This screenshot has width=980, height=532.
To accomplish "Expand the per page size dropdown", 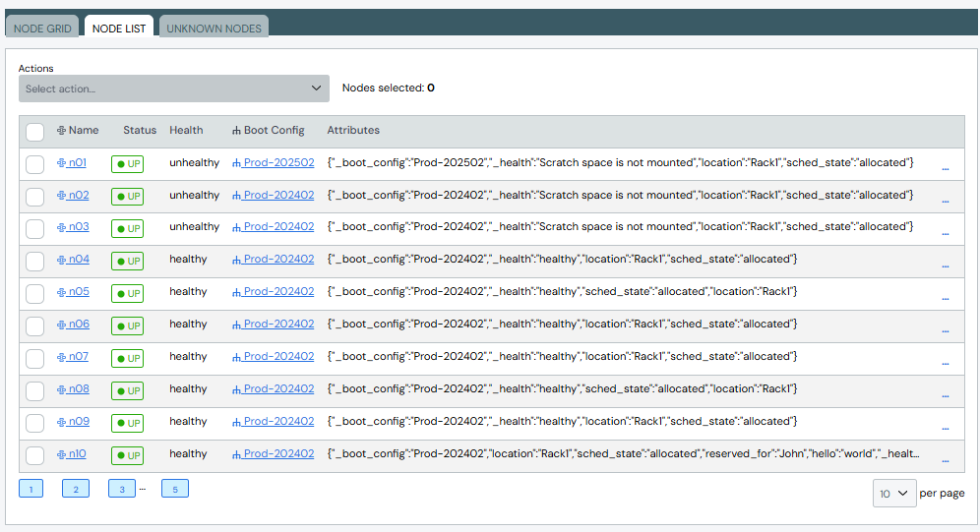I will click(893, 493).
